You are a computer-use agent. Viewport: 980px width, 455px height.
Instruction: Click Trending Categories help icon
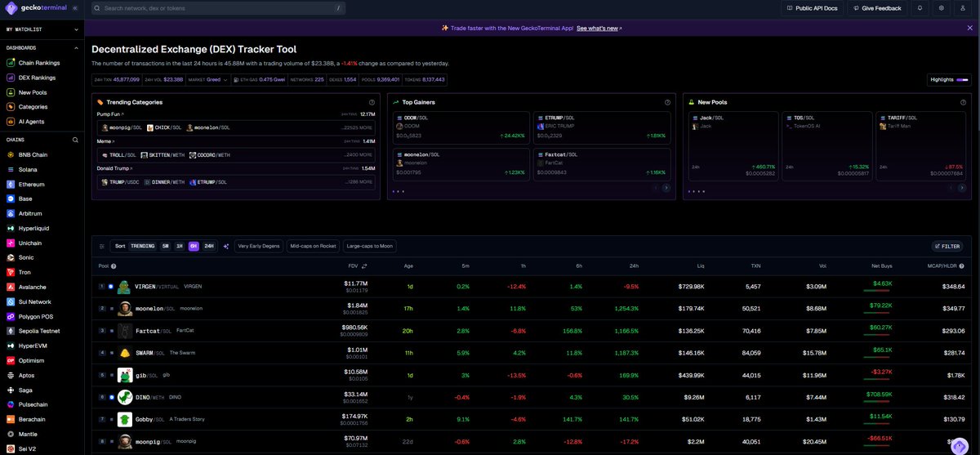[372, 102]
